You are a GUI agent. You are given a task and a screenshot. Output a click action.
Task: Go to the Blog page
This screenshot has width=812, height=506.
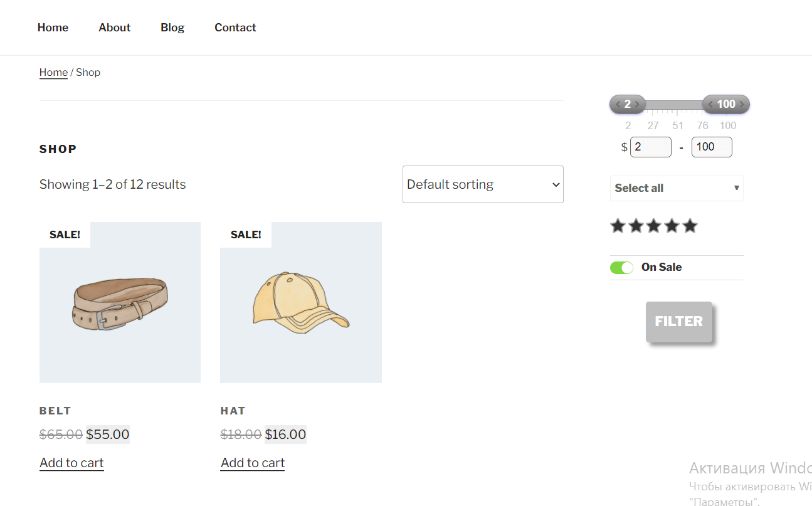click(x=172, y=28)
